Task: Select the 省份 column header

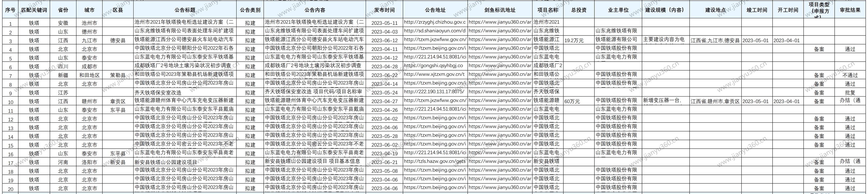Action: [63, 10]
